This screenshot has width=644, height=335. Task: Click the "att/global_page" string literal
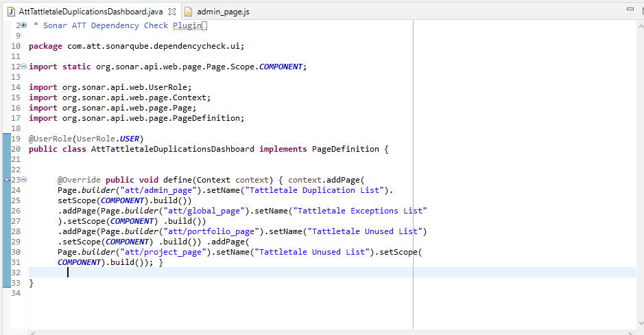click(204, 211)
